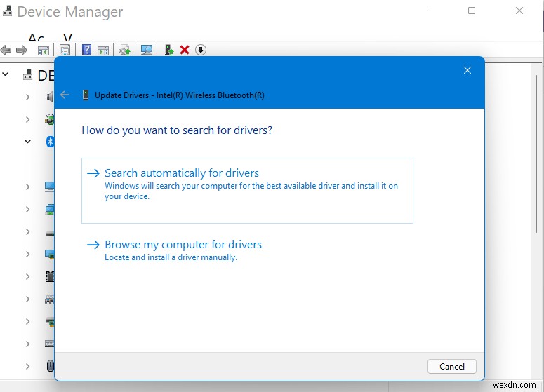Image resolution: width=544 pixels, height=392 pixels.
Task: Expand the Human Interface Devices category
Action: pos(28,299)
